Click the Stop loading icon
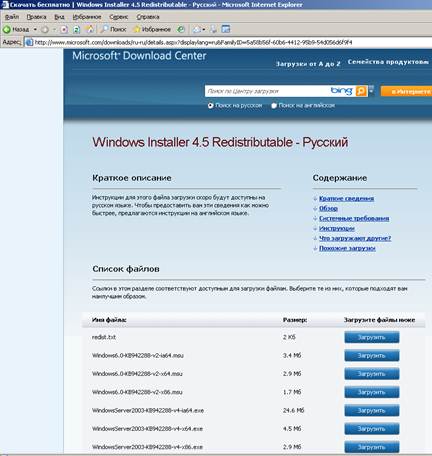Screen dimensions: 432x456 pyautogui.click(x=64, y=30)
